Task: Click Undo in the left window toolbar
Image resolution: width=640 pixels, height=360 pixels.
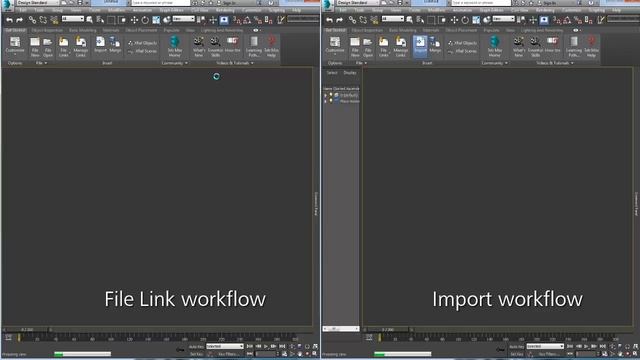Action: tap(9, 20)
